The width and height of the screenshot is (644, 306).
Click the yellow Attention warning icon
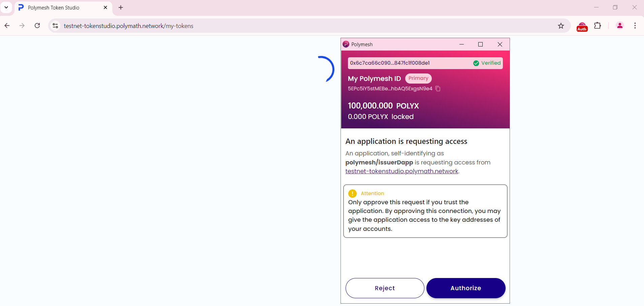(352, 193)
